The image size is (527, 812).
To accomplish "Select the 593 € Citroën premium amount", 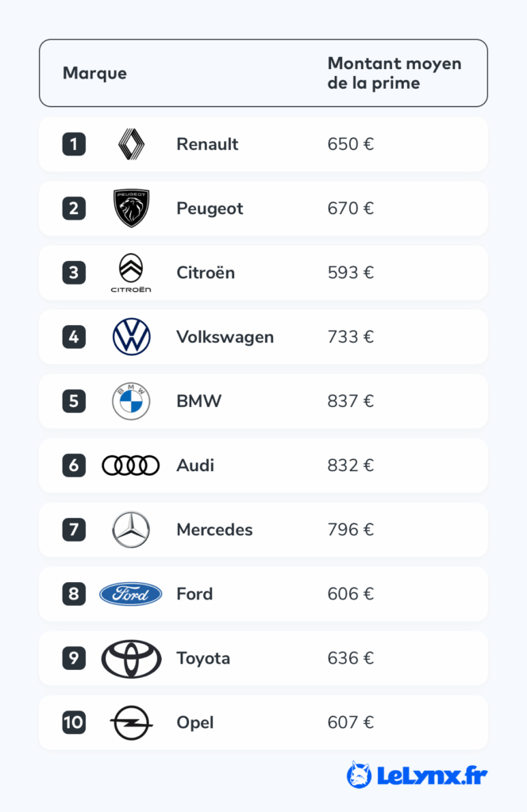I will (350, 273).
